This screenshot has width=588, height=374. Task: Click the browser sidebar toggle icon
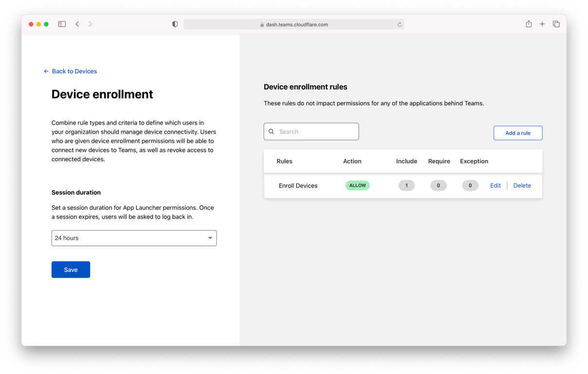[x=62, y=23]
